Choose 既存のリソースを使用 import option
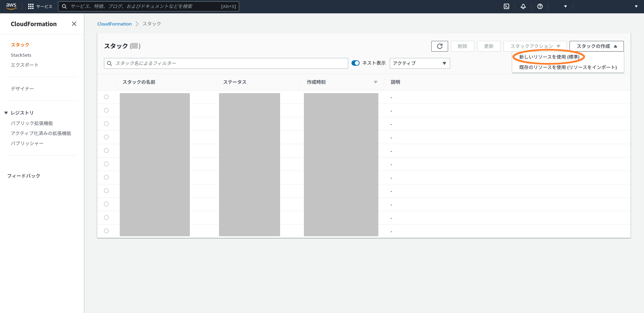The height and width of the screenshot is (313, 644). click(x=568, y=67)
